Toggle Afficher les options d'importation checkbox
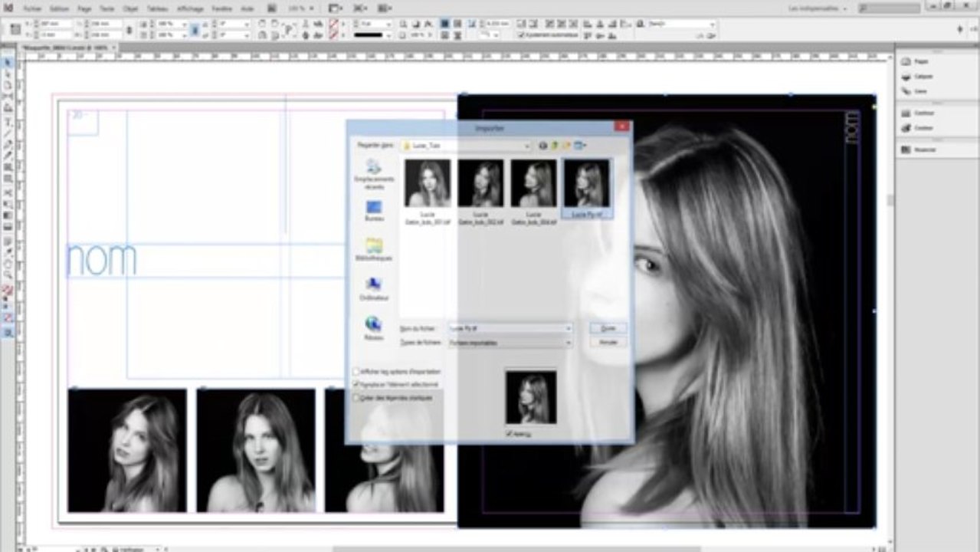 coord(356,372)
